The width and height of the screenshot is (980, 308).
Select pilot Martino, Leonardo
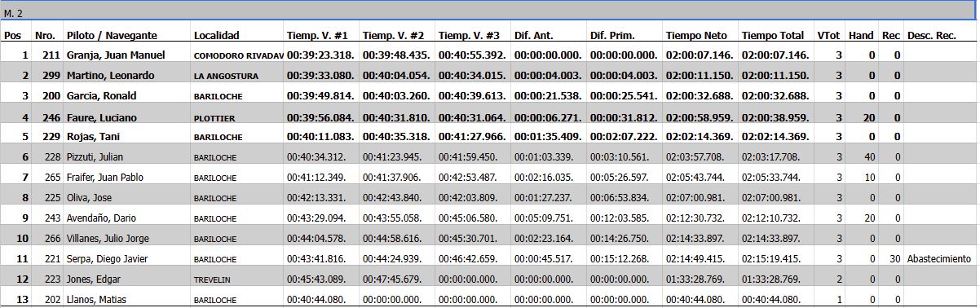tap(109, 76)
